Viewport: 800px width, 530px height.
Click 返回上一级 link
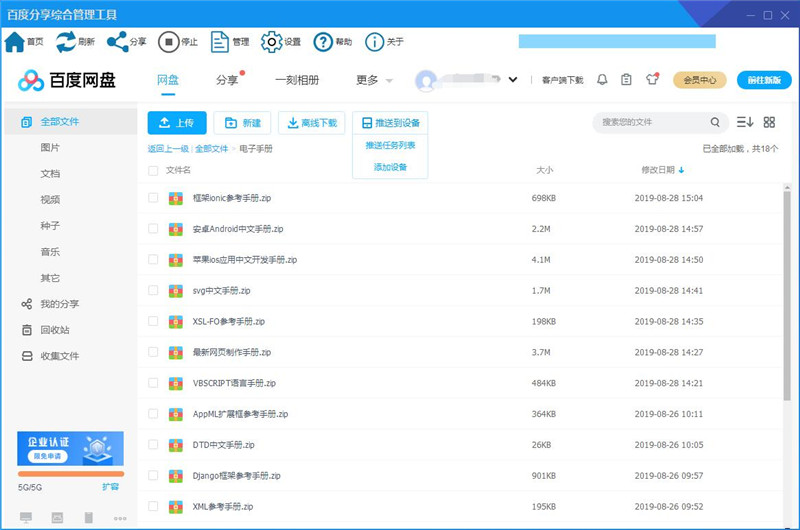(168, 149)
